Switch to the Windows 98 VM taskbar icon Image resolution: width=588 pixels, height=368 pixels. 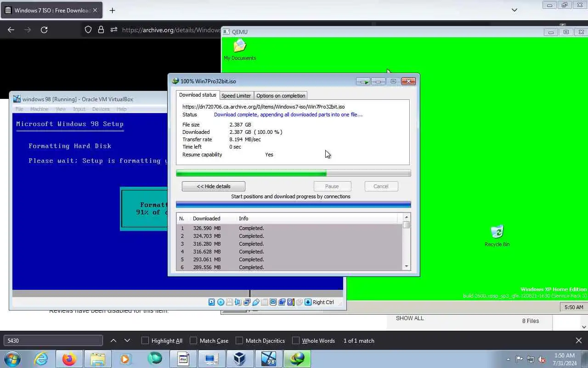(269, 359)
